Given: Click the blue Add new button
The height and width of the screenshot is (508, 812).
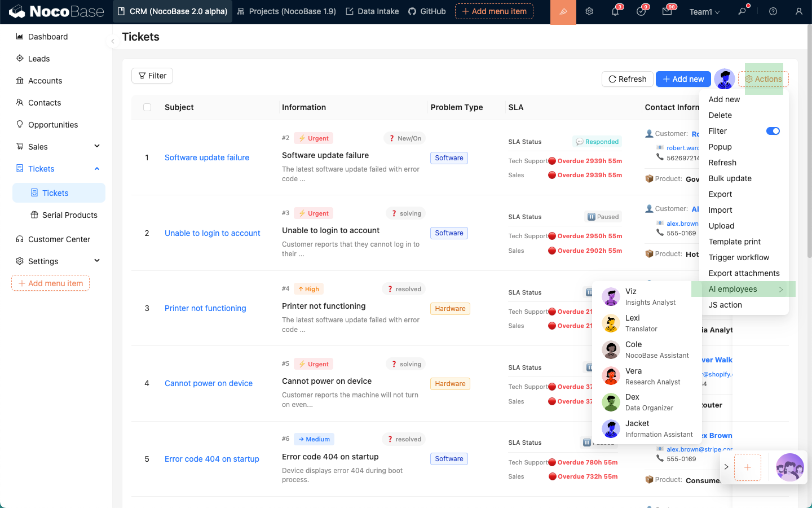Looking at the screenshot, I should 683,79.
